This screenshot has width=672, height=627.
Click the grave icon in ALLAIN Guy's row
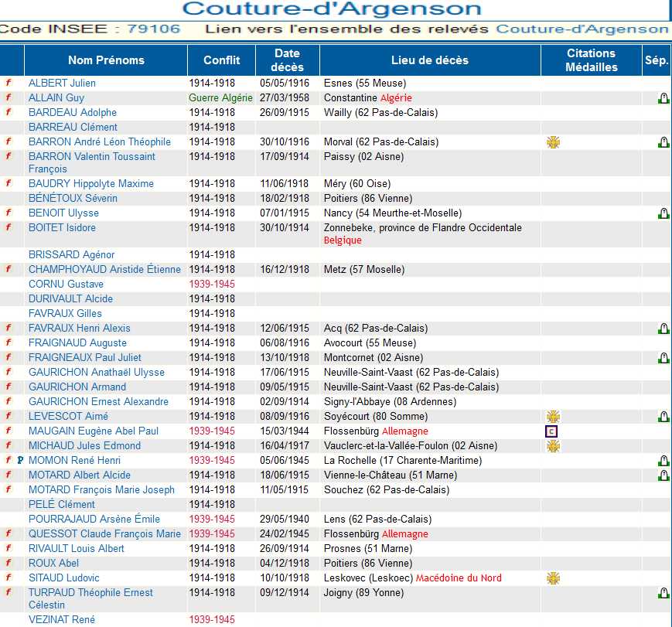tap(663, 98)
